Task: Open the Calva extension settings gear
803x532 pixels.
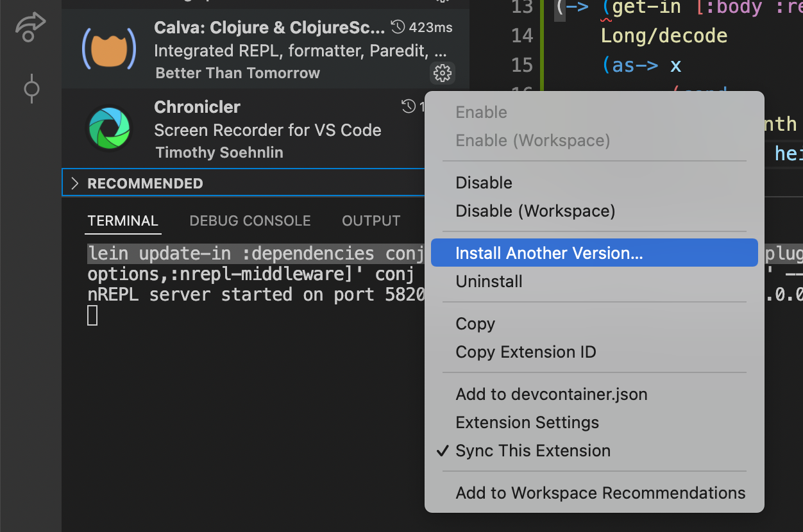Action: (442, 73)
